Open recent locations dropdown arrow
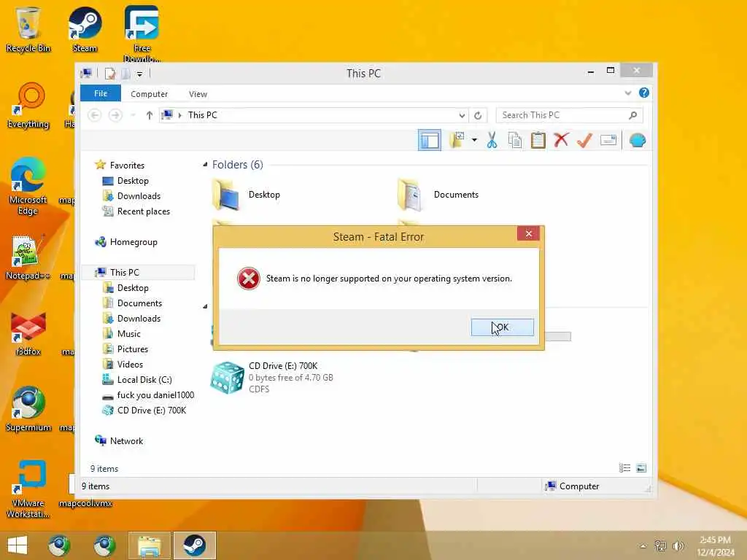747x560 pixels. [133, 115]
